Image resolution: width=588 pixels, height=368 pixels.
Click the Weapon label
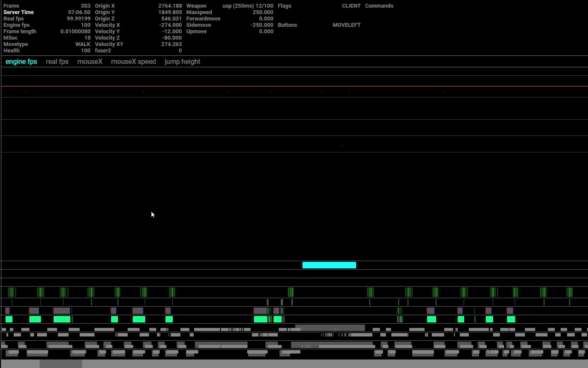(196, 6)
